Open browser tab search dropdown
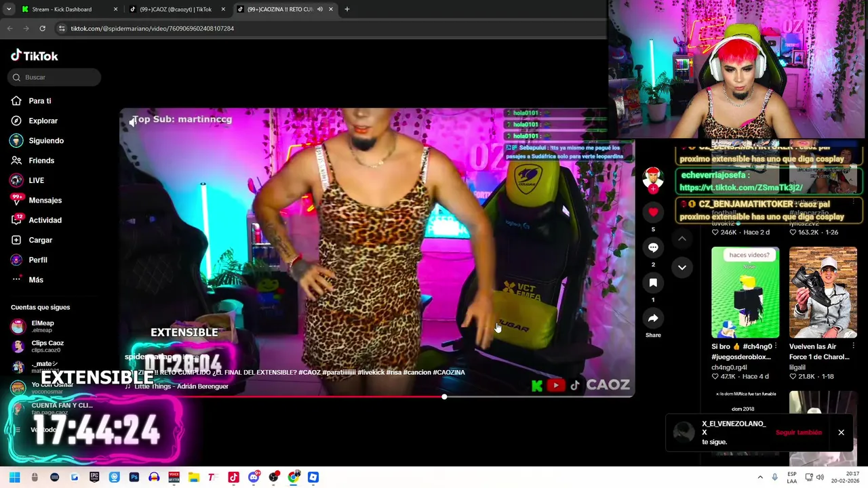Viewport: 868px width, 488px height. coord(8,9)
